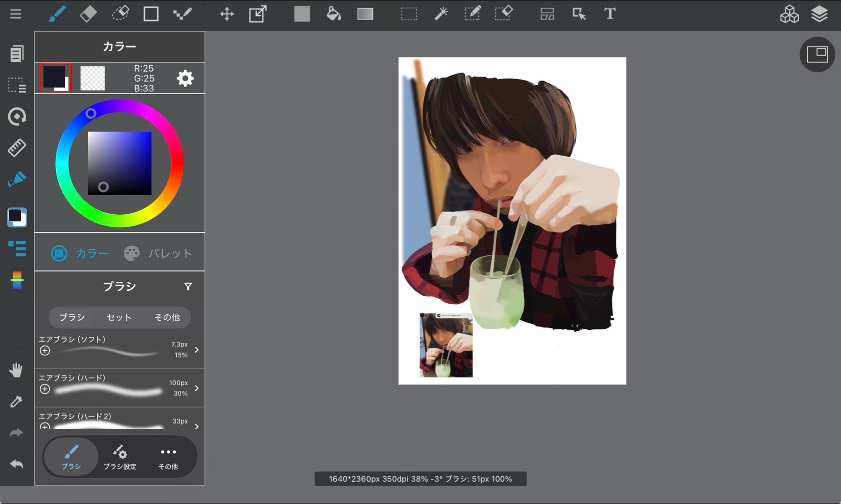Select the ブラシ segment tab
Image resolution: width=841 pixels, height=504 pixels.
72,317
